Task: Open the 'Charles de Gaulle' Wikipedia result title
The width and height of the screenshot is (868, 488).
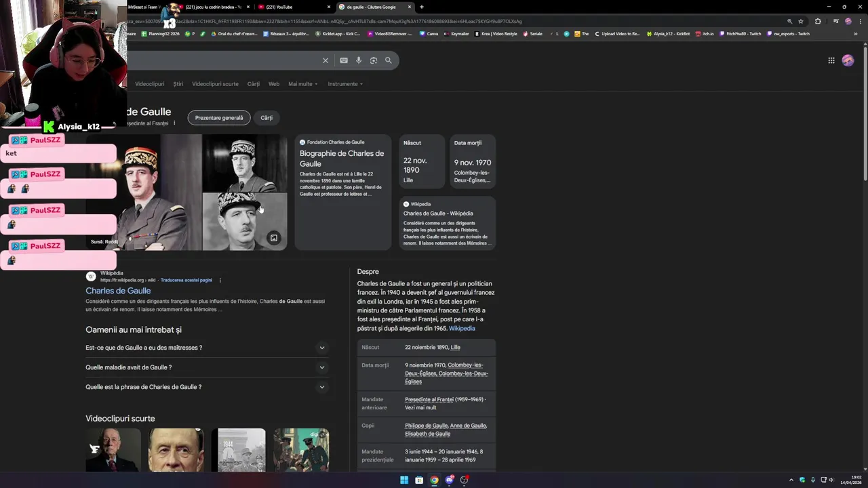Action: click(x=118, y=291)
